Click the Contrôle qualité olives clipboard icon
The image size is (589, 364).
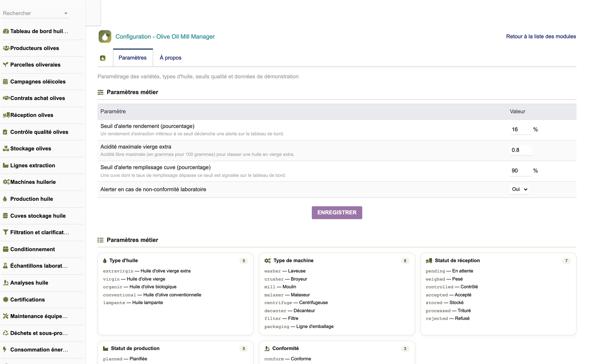coord(5,132)
